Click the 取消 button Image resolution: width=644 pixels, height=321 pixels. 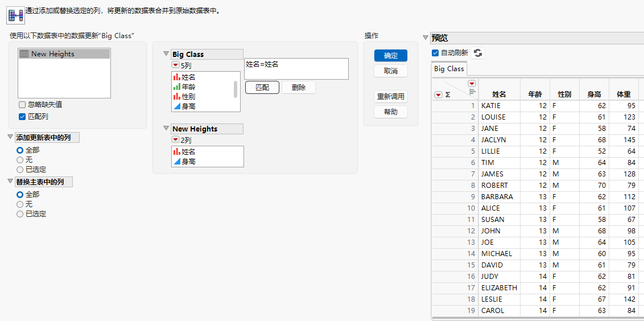pyautogui.click(x=391, y=71)
